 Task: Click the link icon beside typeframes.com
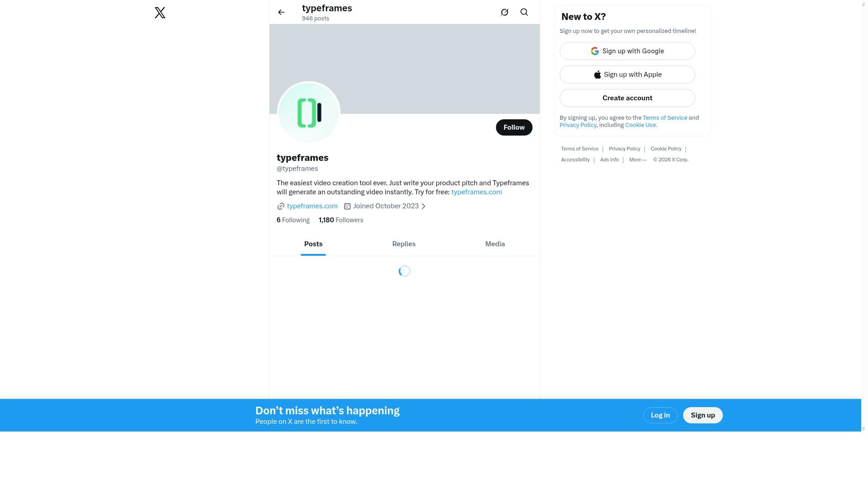pyautogui.click(x=281, y=206)
